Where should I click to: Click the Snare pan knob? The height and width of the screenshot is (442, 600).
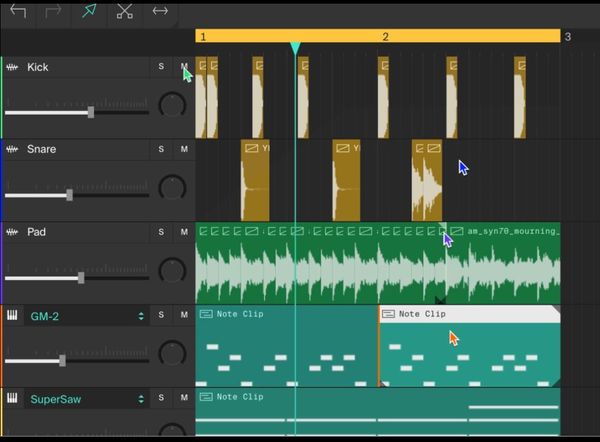[173, 188]
